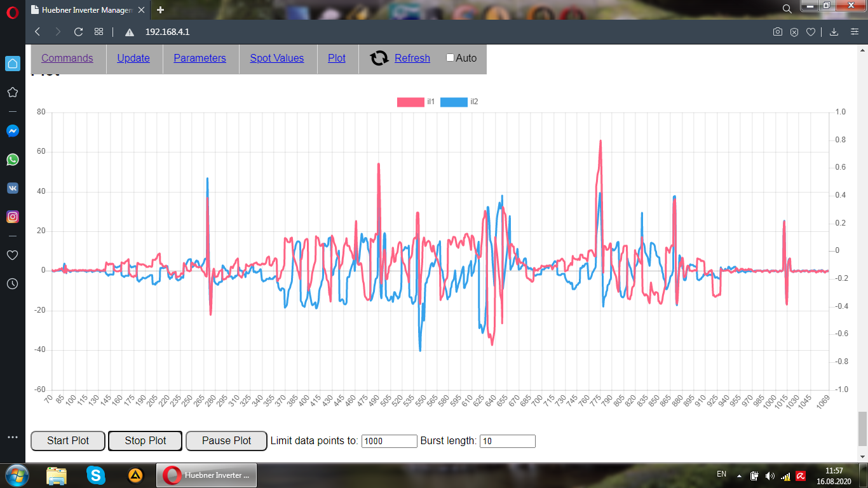This screenshot has height=488, width=868.
Task: Go to the Parameters tab
Action: pos(200,58)
